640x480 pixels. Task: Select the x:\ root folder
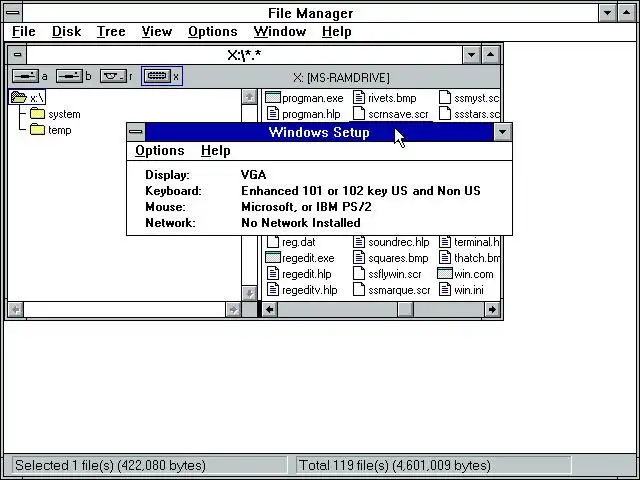27,98
